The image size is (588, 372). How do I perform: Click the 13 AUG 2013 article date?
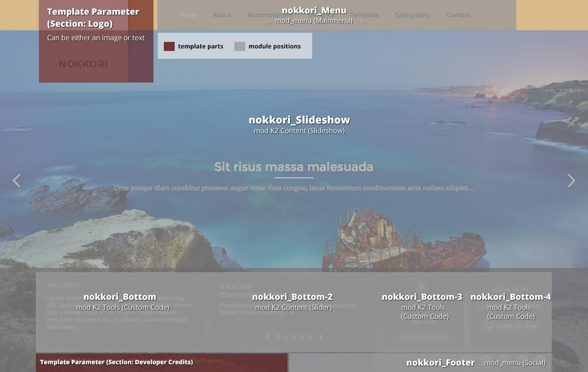(x=235, y=287)
